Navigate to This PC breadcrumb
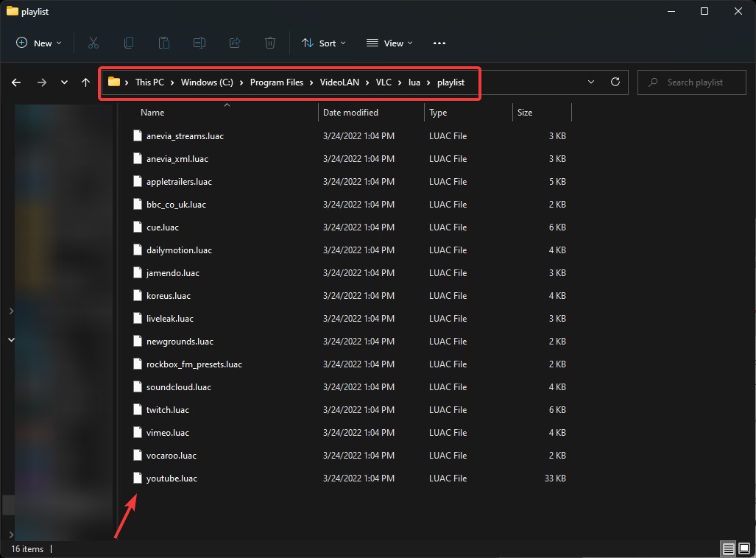The image size is (756, 558). (x=149, y=82)
